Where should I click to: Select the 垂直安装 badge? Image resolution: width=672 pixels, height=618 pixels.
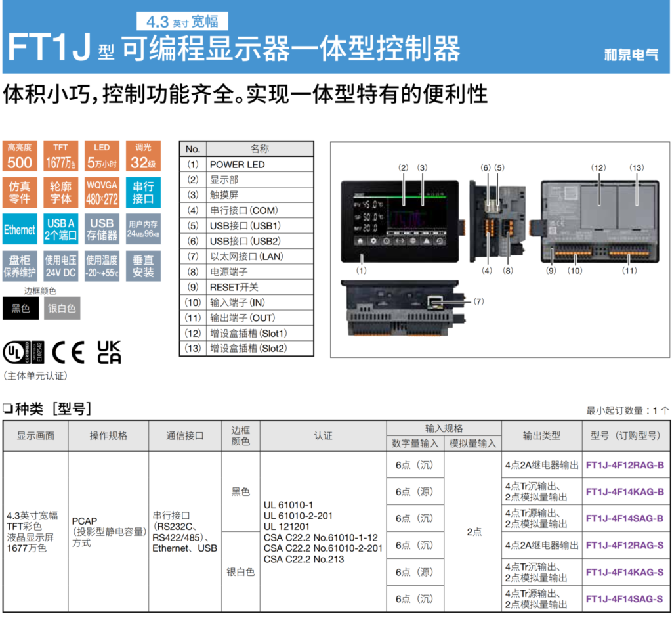[x=142, y=266]
